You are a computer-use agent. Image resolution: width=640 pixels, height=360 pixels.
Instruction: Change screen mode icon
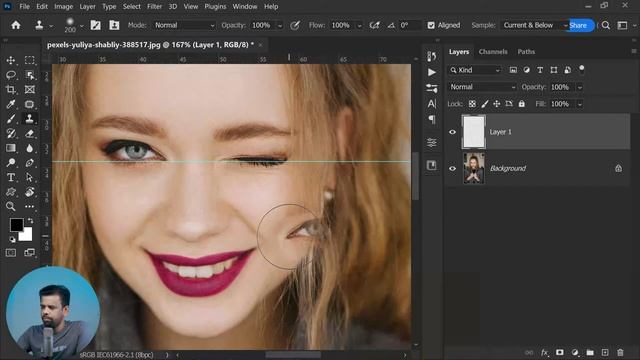point(29,253)
